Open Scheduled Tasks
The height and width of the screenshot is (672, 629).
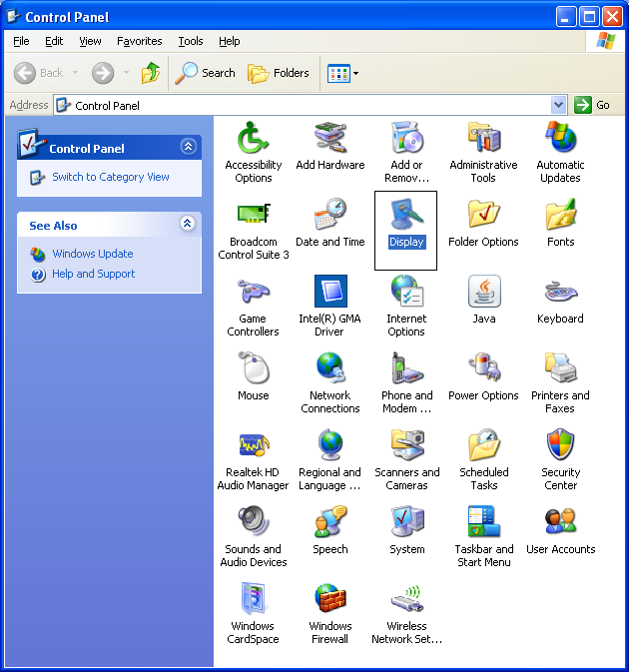coord(484,444)
